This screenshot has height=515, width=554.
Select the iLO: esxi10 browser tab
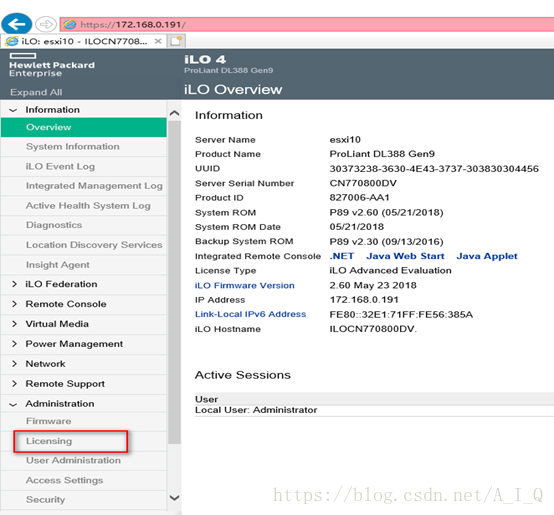click(84, 41)
